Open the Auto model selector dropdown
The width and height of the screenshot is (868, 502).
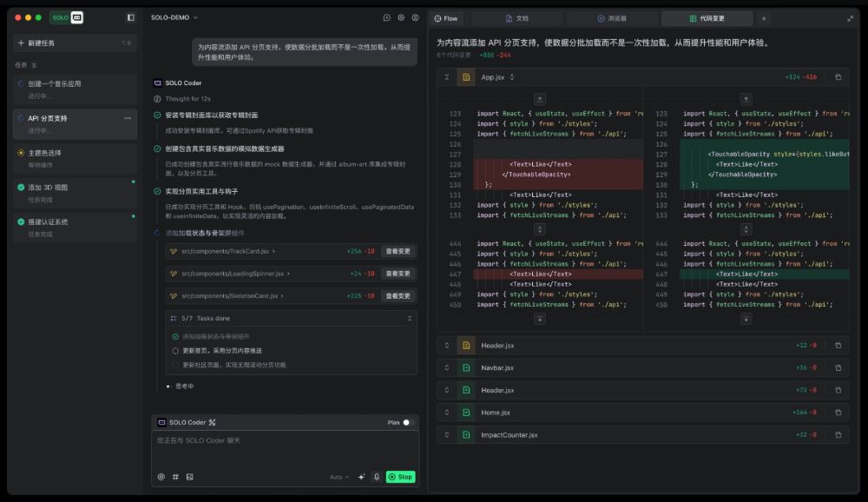click(339, 476)
